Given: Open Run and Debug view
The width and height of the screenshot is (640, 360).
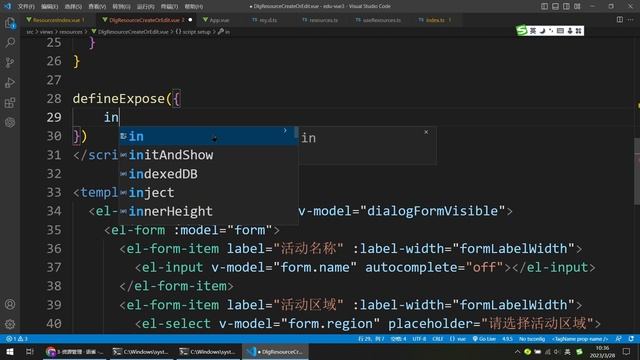Looking at the screenshot, I should [x=10, y=82].
